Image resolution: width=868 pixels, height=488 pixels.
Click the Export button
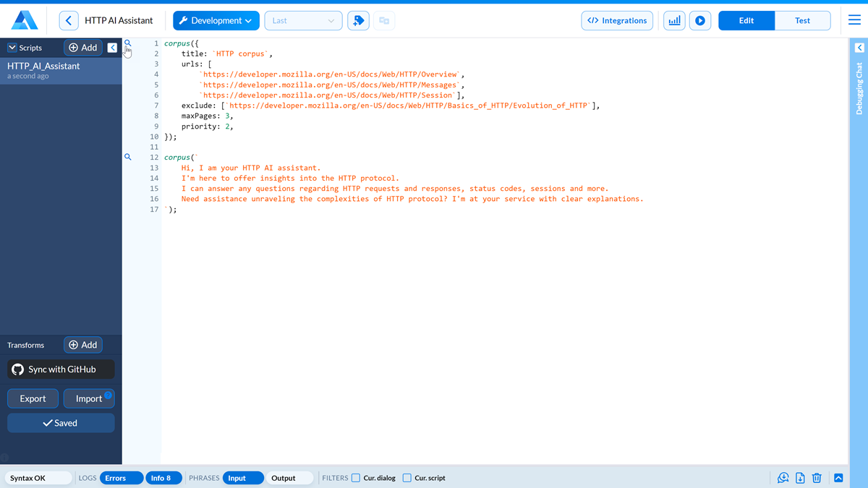pos(33,398)
